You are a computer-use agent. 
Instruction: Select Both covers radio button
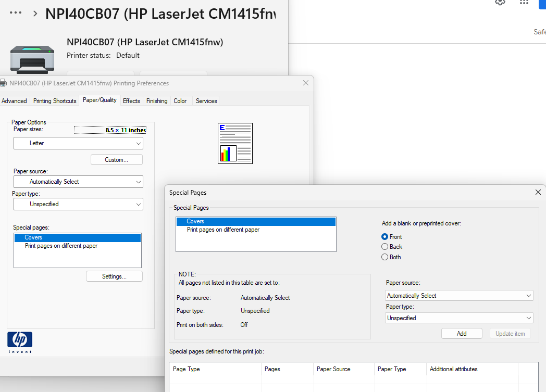pos(385,257)
